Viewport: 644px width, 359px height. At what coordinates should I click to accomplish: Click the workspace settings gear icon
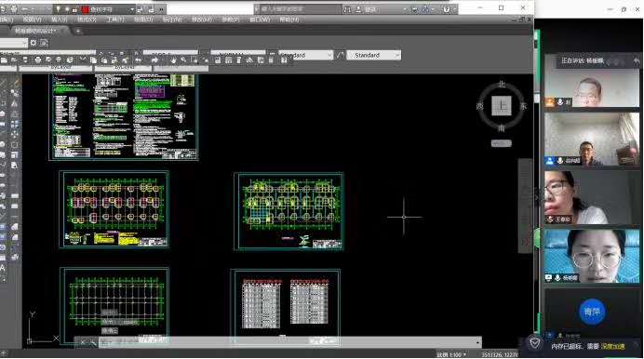pyautogui.click(x=34, y=43)
